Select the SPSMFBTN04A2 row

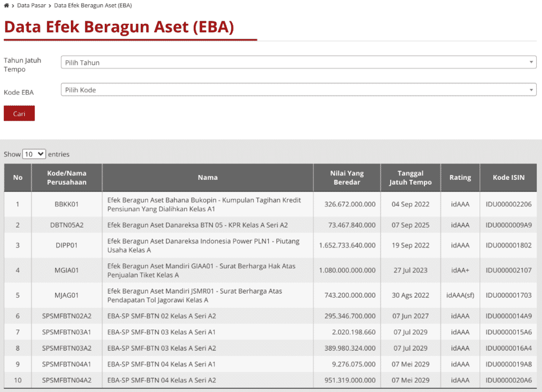(67, 380)
